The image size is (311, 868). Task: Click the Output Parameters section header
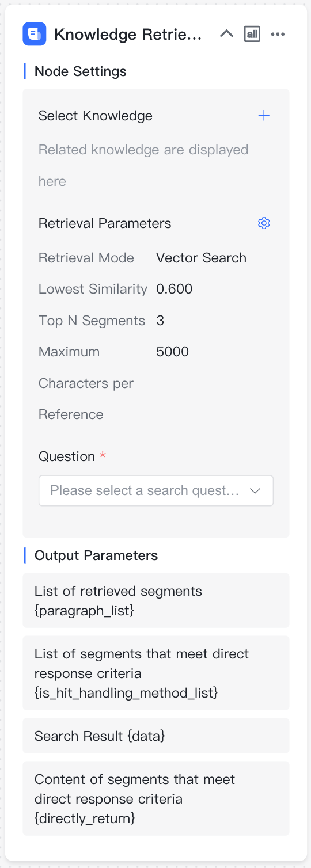pyautogui.click(x=96, y=555)
